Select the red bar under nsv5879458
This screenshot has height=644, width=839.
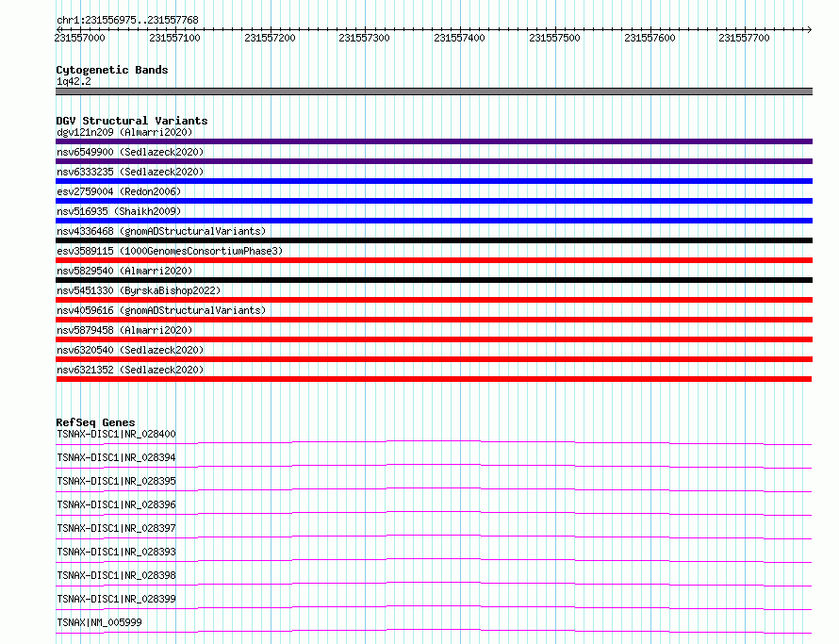[x=434, y=339]
